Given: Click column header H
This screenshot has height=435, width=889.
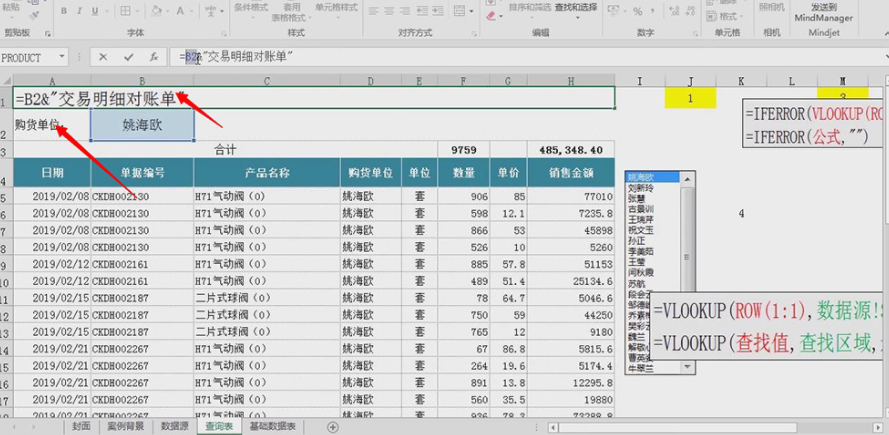Looking at the screenshot, I should (571, 82).
